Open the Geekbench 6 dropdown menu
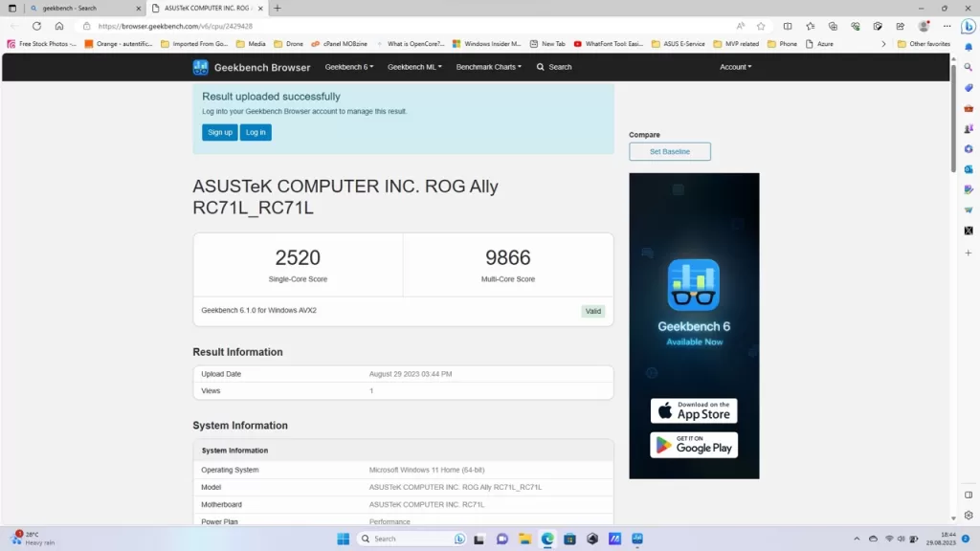This screenshot has width=980, height=551. pyautogui.click(x=348, y=67)
